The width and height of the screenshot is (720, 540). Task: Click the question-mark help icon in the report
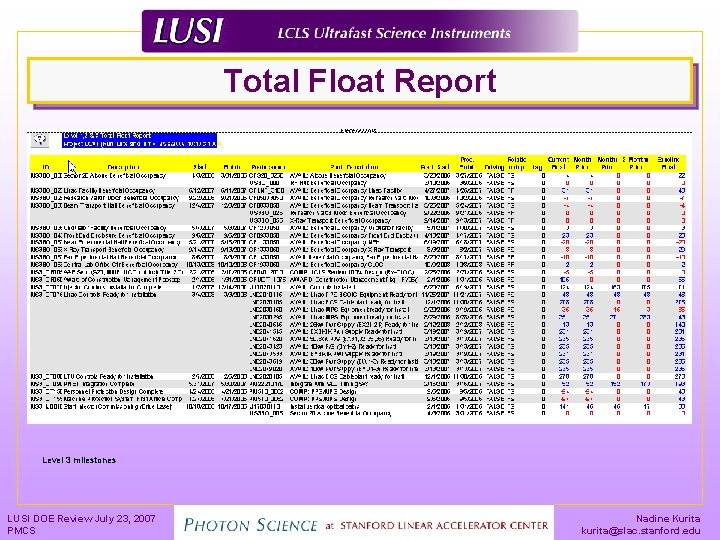(40, 140)
